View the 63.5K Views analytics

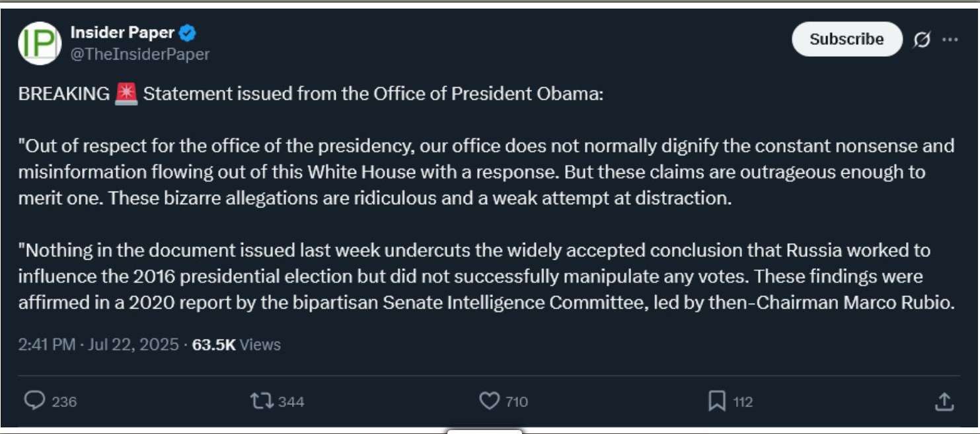(x=236, y=344)
